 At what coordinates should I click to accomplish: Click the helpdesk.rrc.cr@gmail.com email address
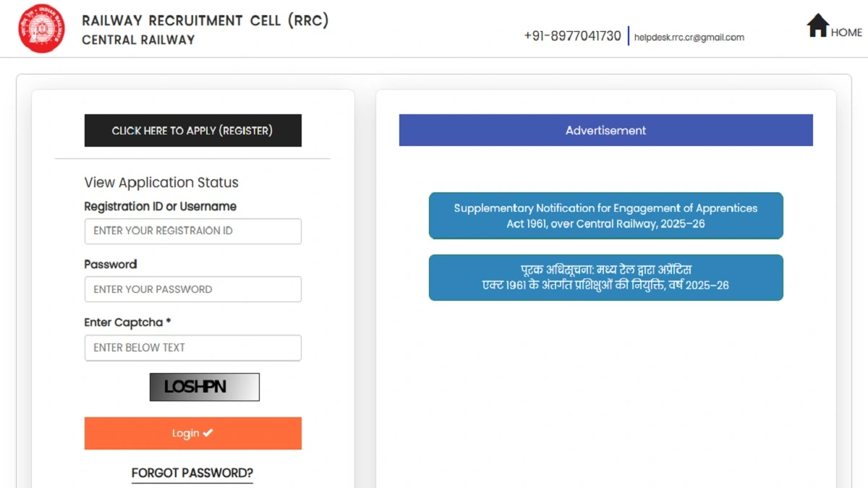[689, 38]
